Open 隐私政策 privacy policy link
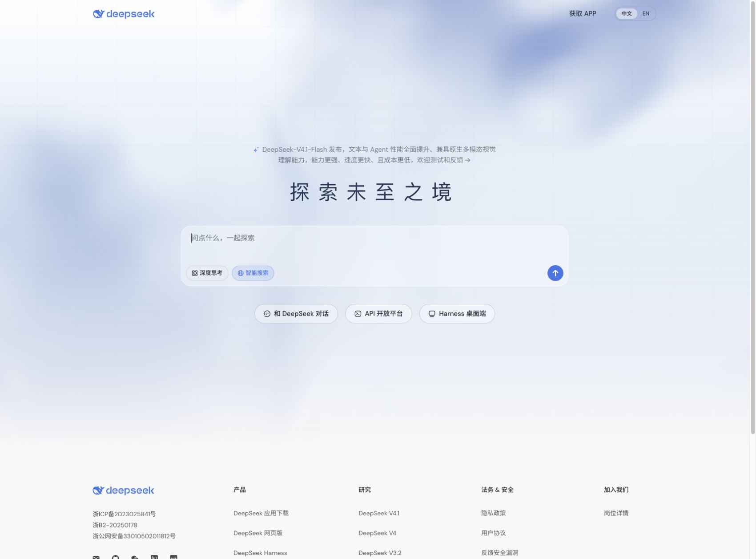 click(493, 513)
